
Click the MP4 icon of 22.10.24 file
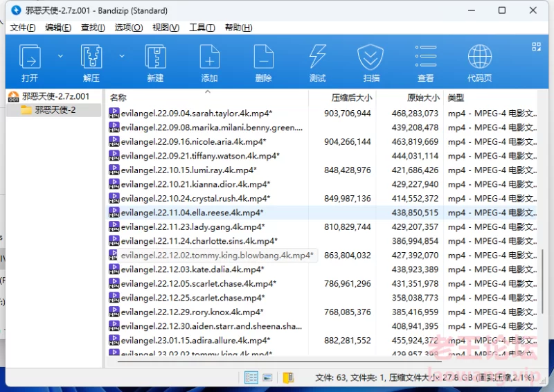(114, 198)
